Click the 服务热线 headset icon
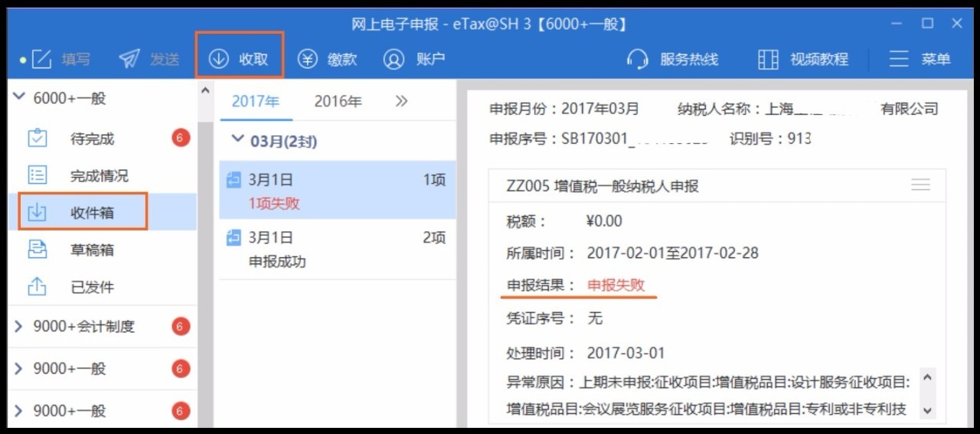Viewport: 980px width, 434px height. (638, 59)
